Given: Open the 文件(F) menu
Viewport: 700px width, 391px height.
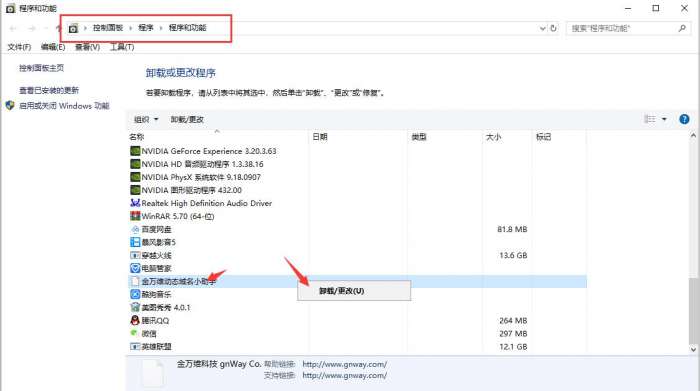Looking at the screenshot, I should coord(19,47).
